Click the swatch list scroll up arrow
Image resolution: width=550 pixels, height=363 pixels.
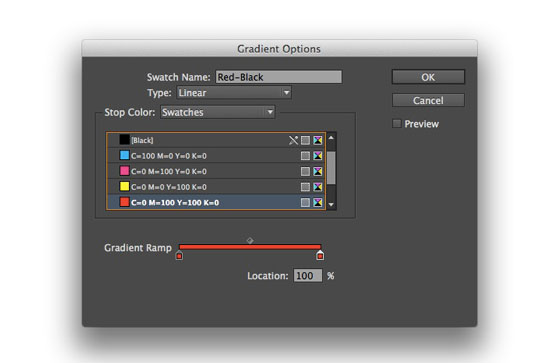(331, 138)
